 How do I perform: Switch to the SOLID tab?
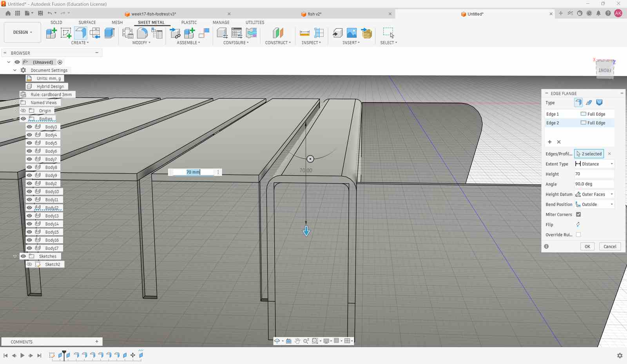tap(56, 23)
